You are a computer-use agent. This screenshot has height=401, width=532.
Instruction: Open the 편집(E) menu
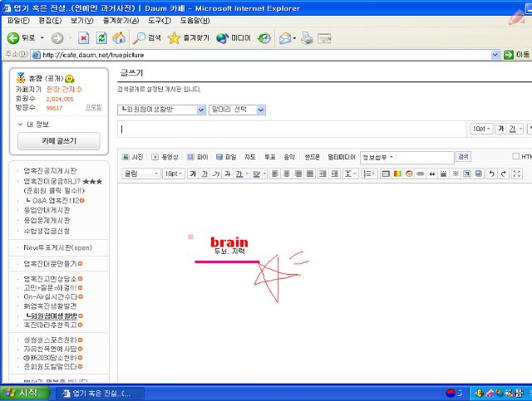click(50, 21)
